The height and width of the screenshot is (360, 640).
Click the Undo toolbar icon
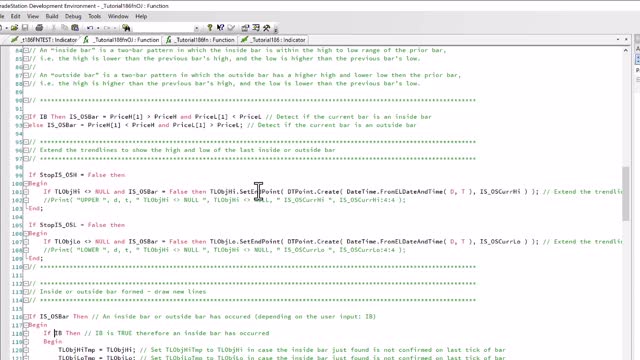point(90,28)
